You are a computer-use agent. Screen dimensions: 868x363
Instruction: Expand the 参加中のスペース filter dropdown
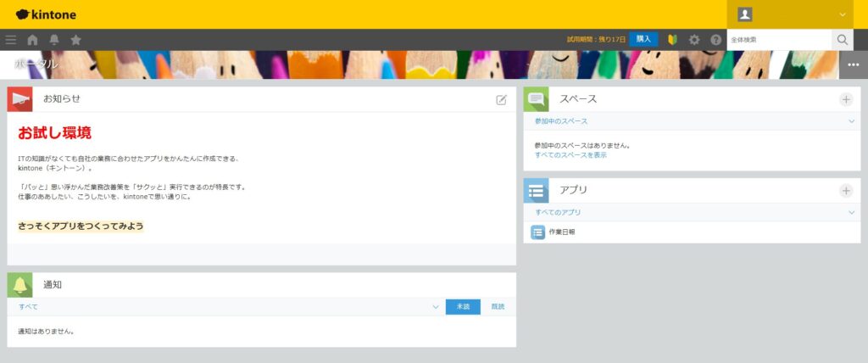(851, 122)
